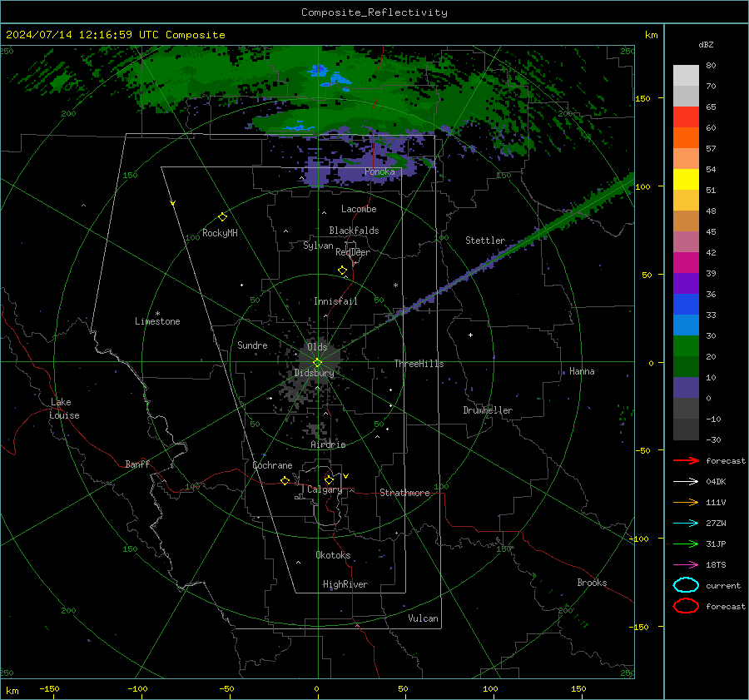
Task: Click the Strathmore city label
Action: (404, 493)
